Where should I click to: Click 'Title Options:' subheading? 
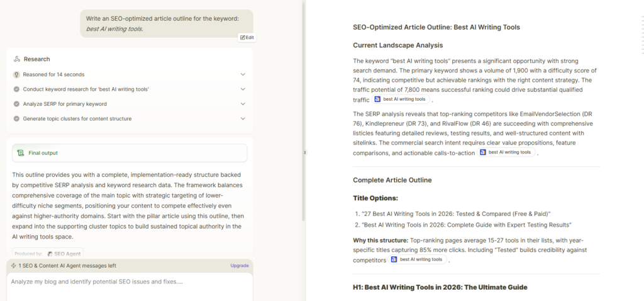[x=375, y=198]
